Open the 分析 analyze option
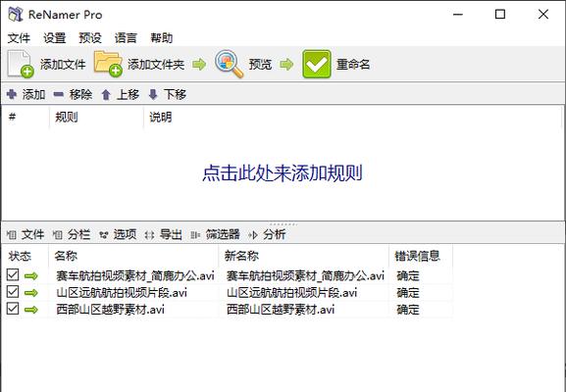The width and height of the screenshot is (566, 392). pyautogui.click(x=267, y=235)
